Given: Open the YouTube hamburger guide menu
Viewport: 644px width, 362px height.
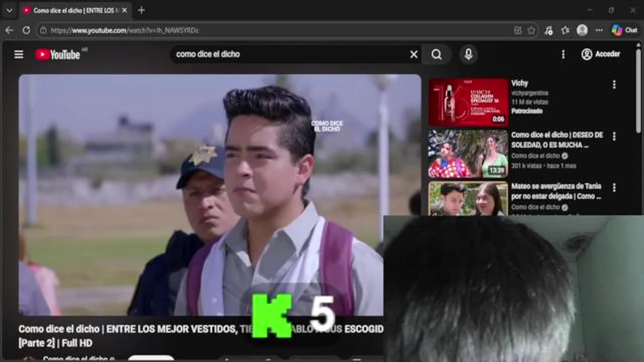Looking at the screenshot, I should click(x=19, y=54).
